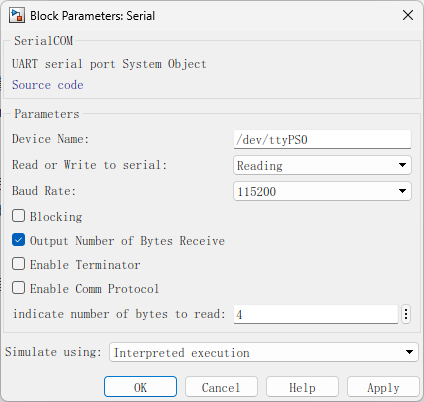Click the Simulink block icon in title bar
This screenshot has height=402, width=424.
pos(17,16)
